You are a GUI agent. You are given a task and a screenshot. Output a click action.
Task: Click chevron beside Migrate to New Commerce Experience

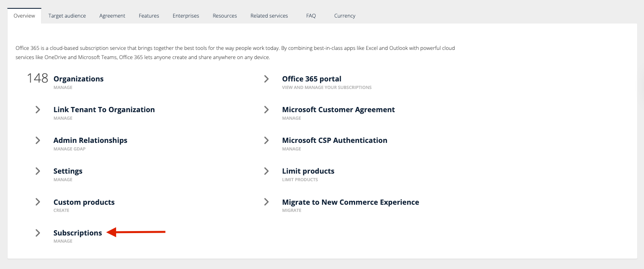(x=267, y=202)
